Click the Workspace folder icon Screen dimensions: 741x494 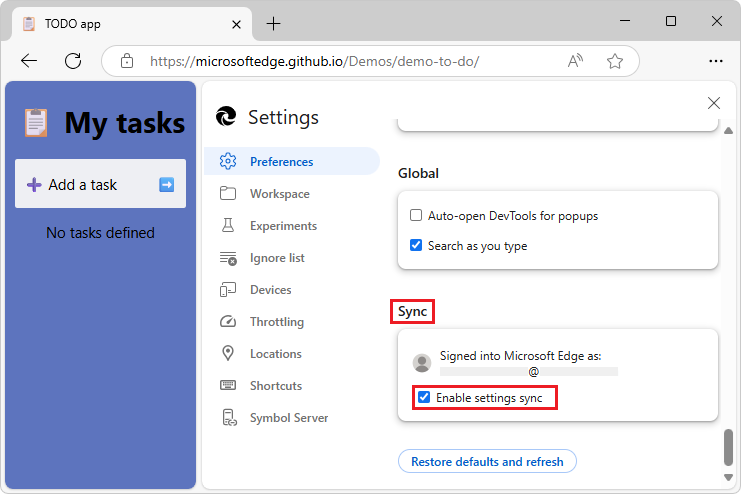tap(228, 193)
